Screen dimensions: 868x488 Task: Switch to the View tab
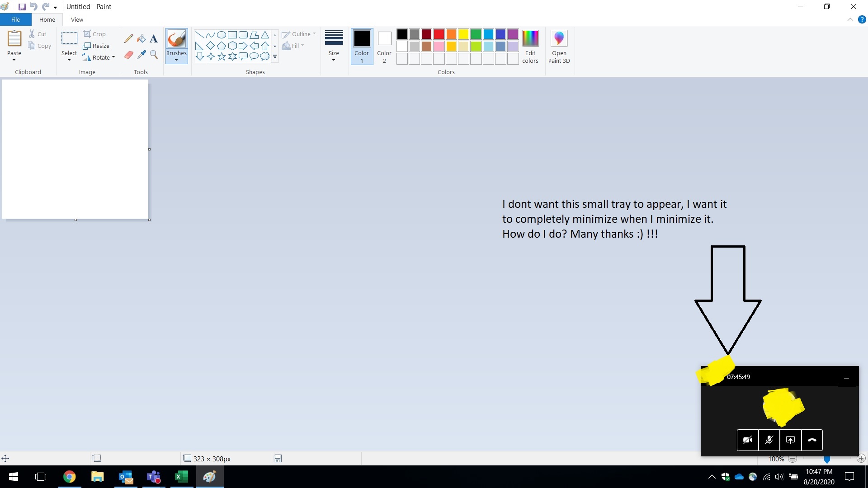coord(77,19)
